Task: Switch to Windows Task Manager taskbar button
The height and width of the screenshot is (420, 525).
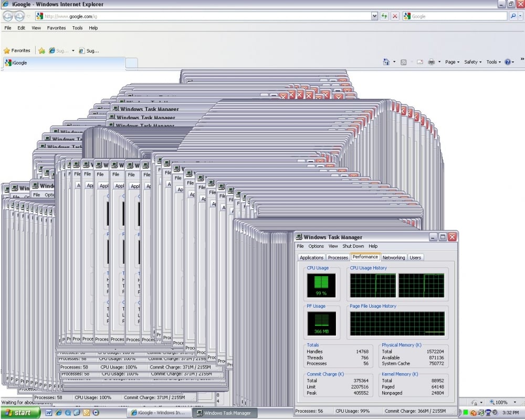Action: (x=226, y=413)
